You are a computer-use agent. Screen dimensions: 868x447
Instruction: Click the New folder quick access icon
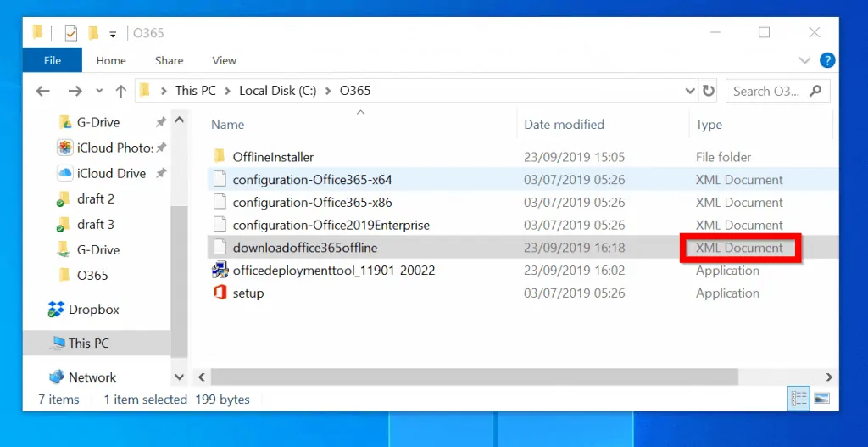(x=93, y=33)
